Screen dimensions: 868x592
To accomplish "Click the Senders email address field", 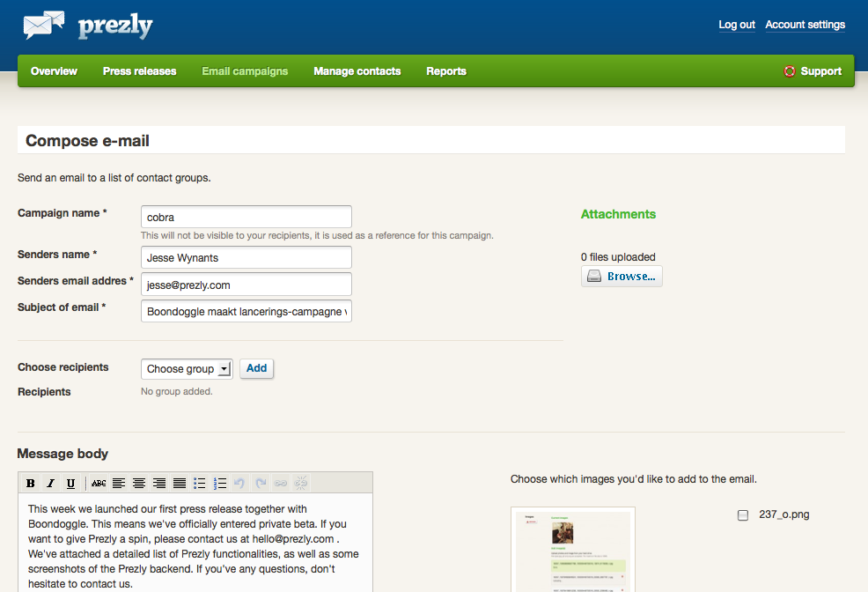I will pos(246,285).
